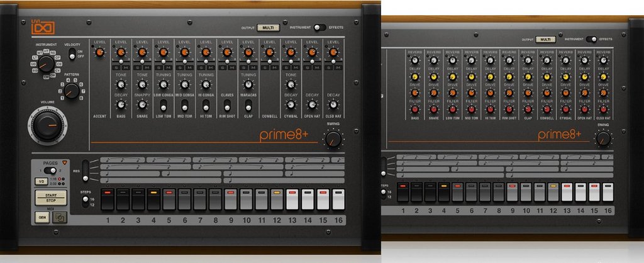The width and height of the screenshot is (644, 263).
Task: Click the Clsd Hat Level knob
Action: 333,52
